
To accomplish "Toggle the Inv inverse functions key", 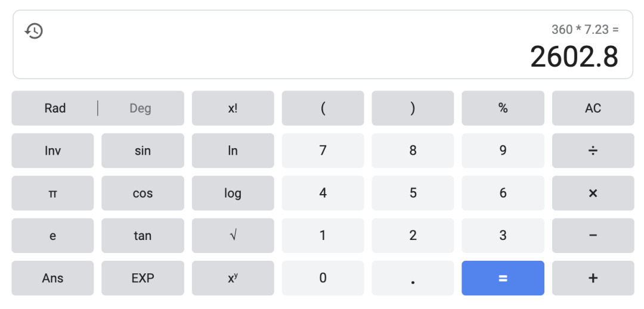I will click(x=52, y=151).
